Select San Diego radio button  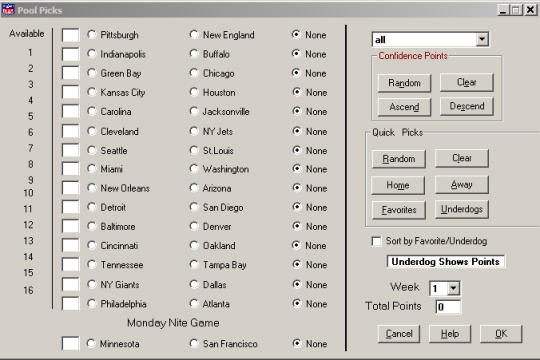point(194,207)
